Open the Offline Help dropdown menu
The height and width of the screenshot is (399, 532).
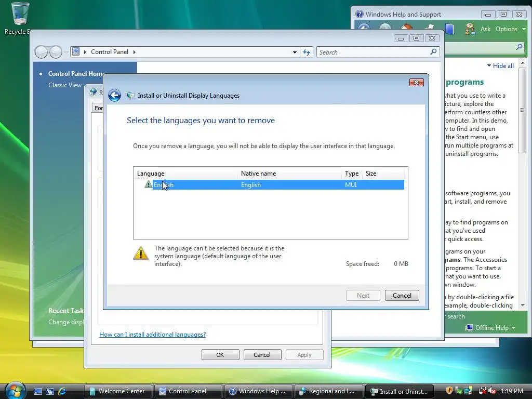coord(513,328)
